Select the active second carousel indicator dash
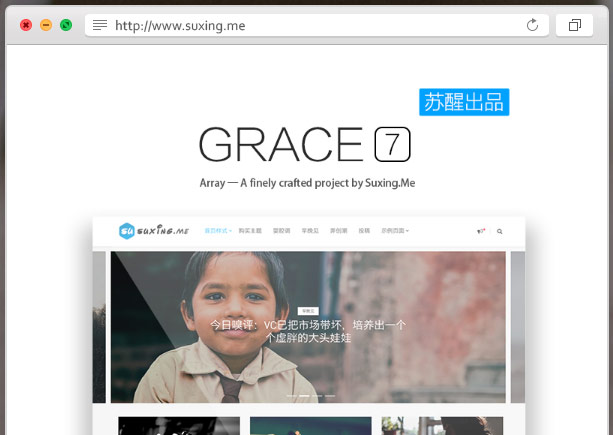The width and height of the screenshot is (613, 435). click(x=304, y=396)
